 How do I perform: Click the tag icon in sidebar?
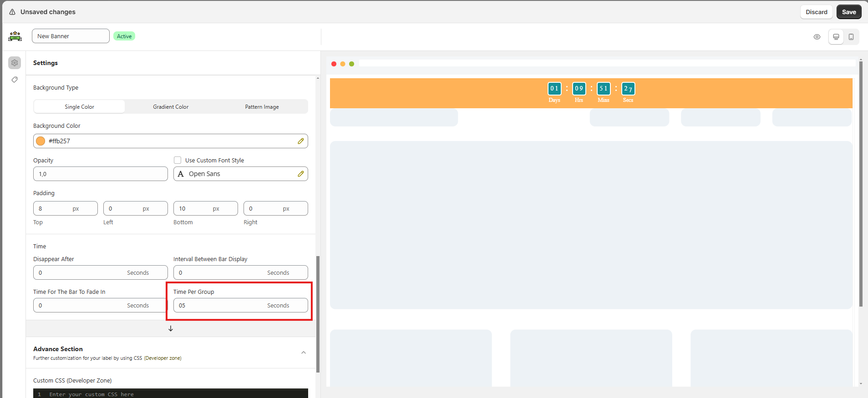(x=15, y=80)
